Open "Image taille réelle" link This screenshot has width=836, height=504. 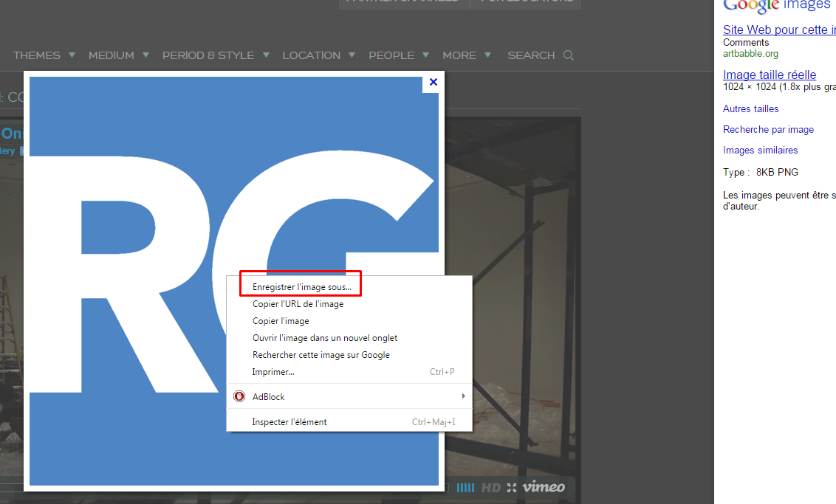tap(770, 75)
